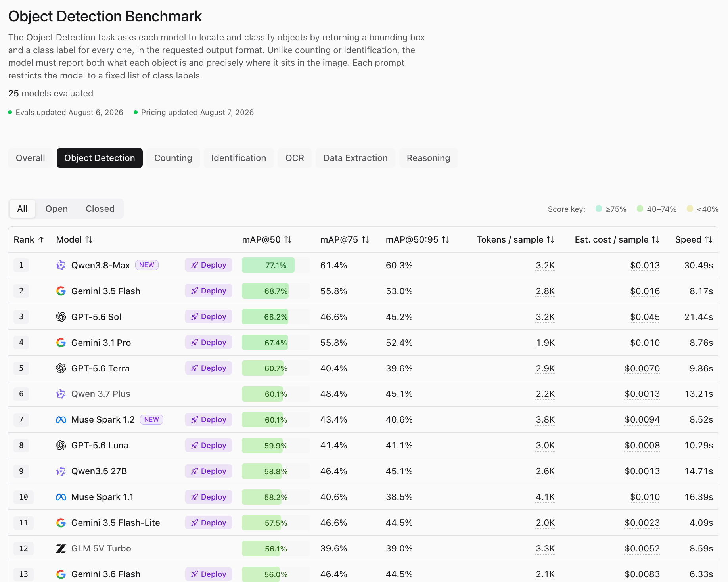
Task: Deploy the GPT-5.6 Sol model
Action: tap(209, 317)
